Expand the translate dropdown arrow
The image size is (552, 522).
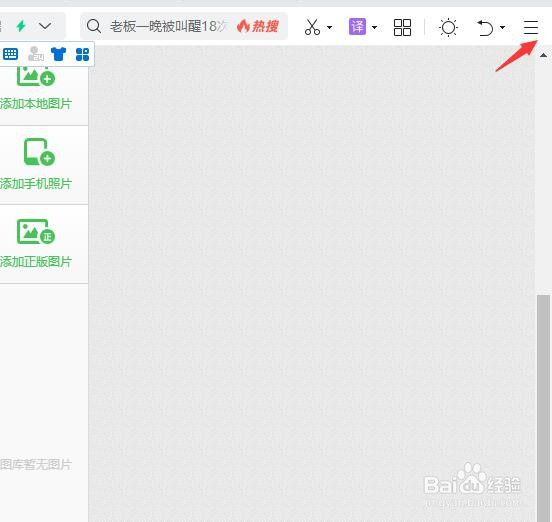(374, 27)
